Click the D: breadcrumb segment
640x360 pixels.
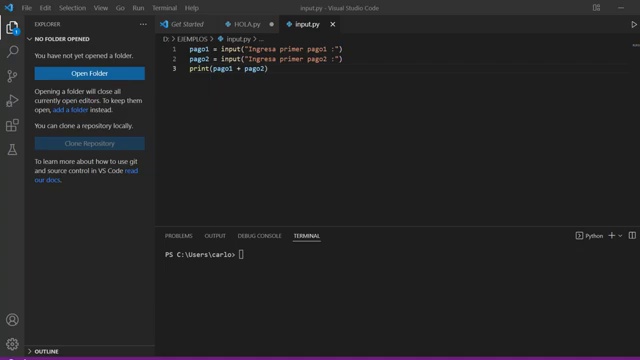pos(166,39)
